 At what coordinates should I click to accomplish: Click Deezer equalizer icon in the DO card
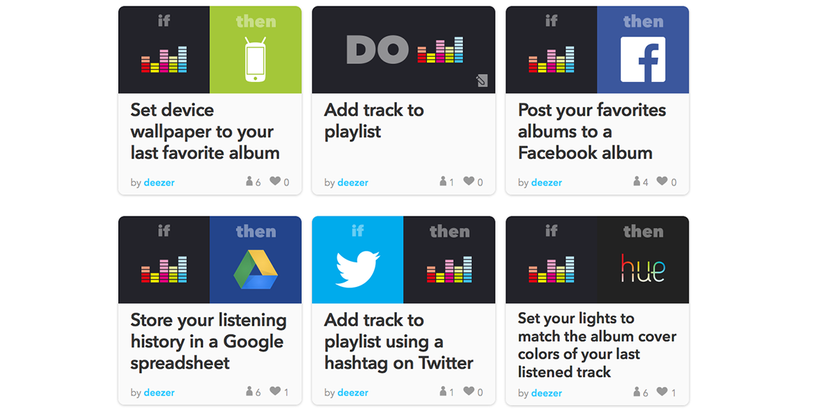coord(440,50)
